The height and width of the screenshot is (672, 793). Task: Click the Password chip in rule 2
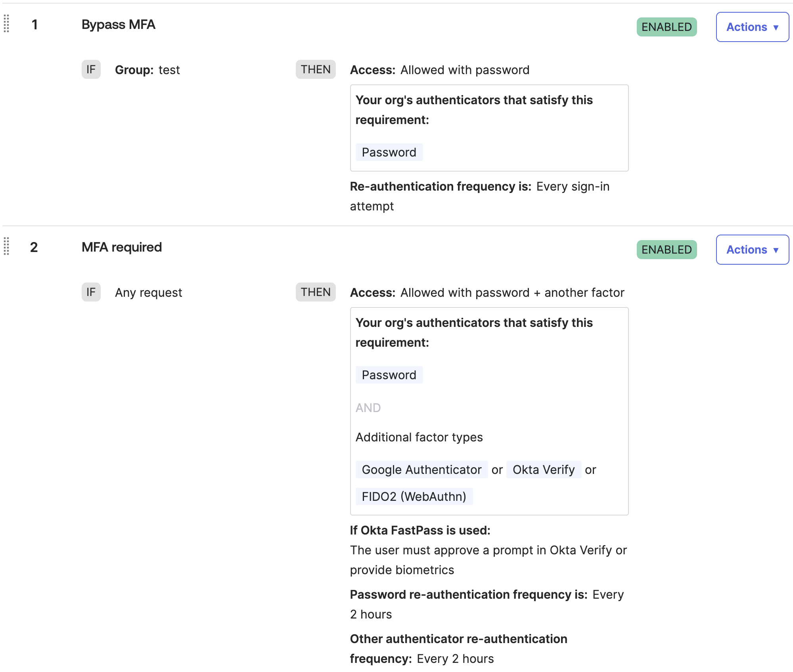389,375
